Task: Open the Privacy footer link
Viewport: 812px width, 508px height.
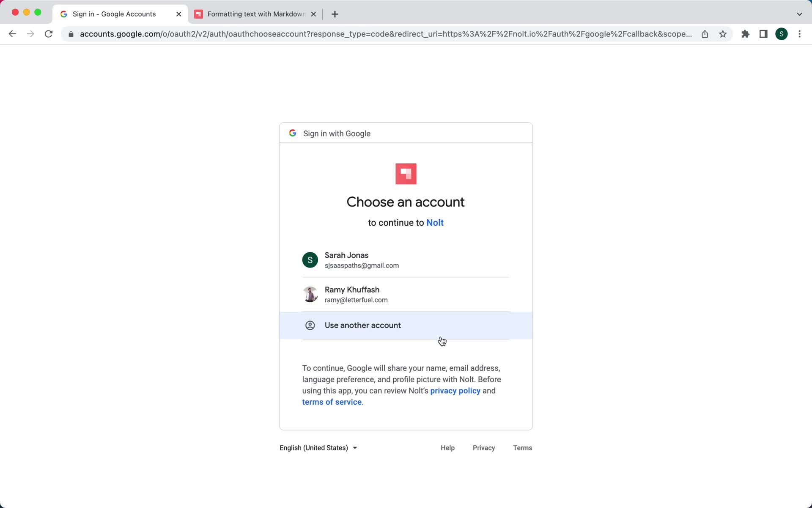Action: tap(484, 448)
